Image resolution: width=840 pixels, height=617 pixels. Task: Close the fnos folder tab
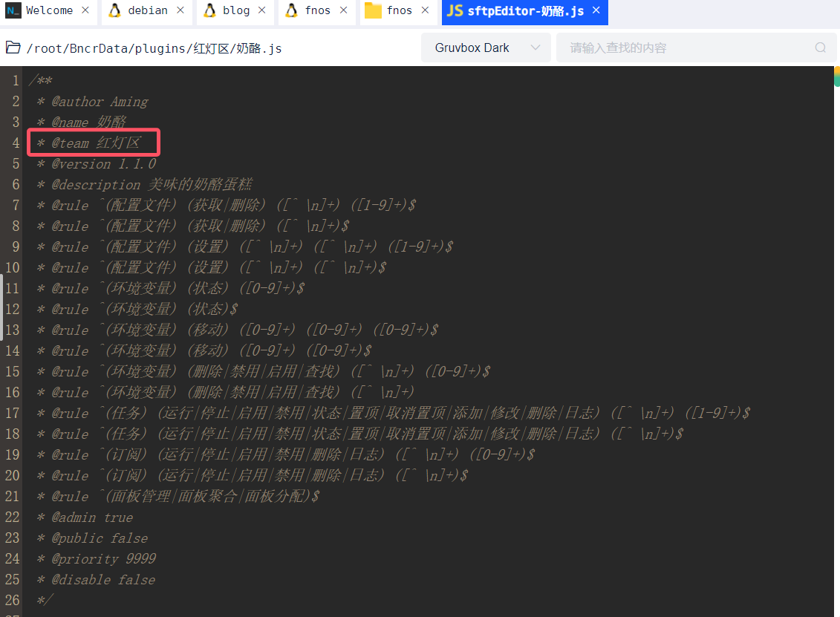click(425, 10)
